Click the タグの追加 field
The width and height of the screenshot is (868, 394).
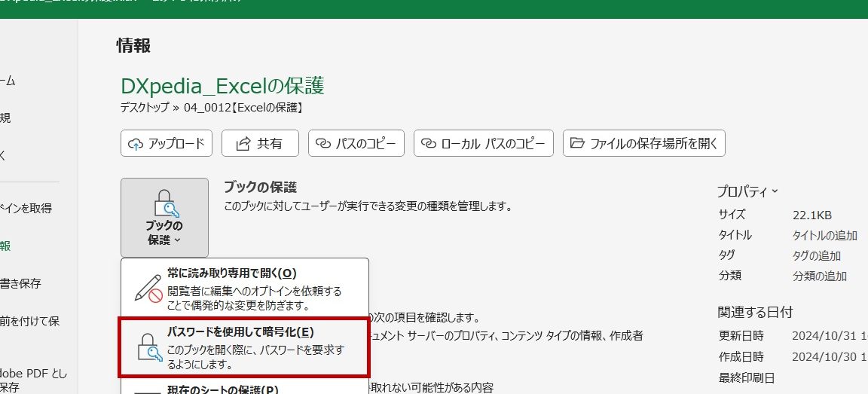click(x=817, y=255)
